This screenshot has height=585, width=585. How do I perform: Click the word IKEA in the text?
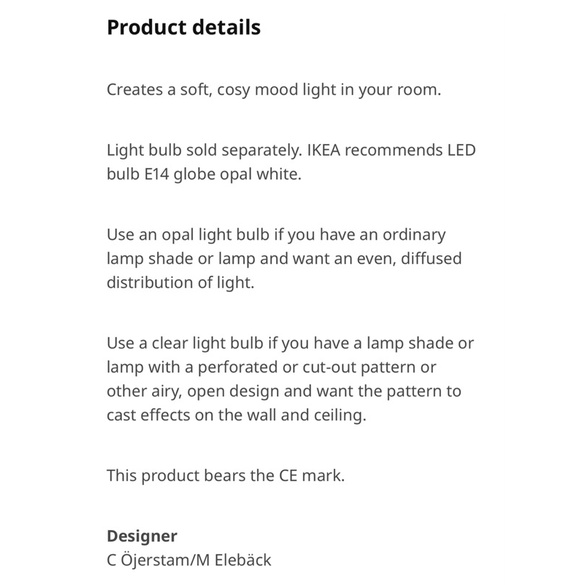coord(323,150)
